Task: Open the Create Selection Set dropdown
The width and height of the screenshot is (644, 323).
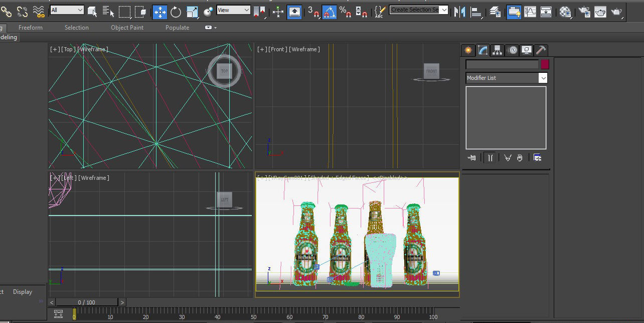Action: coord(444,10)
